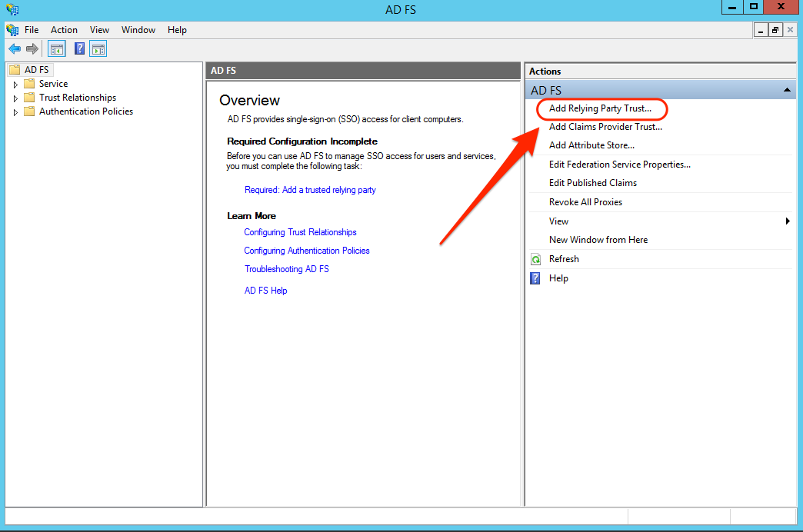Click the Actions pane header

[x=661, y=71]
